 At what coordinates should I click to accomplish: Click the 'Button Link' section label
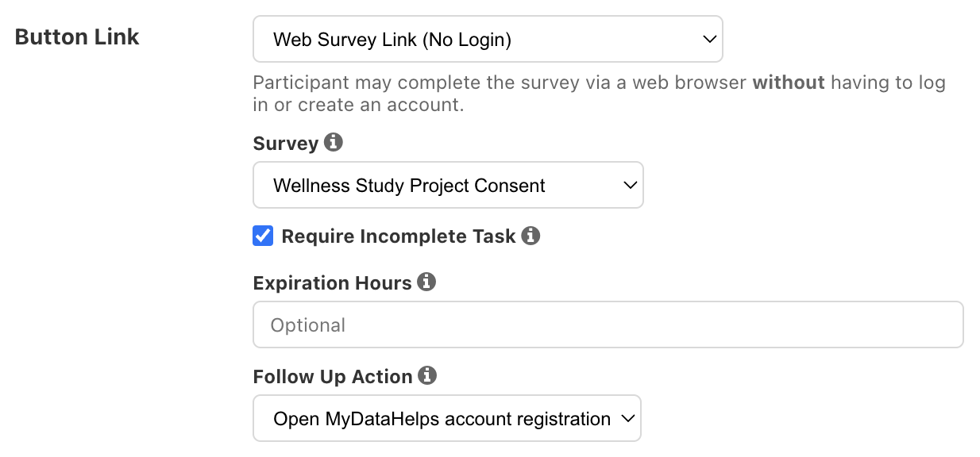click(x=77, y=37)
